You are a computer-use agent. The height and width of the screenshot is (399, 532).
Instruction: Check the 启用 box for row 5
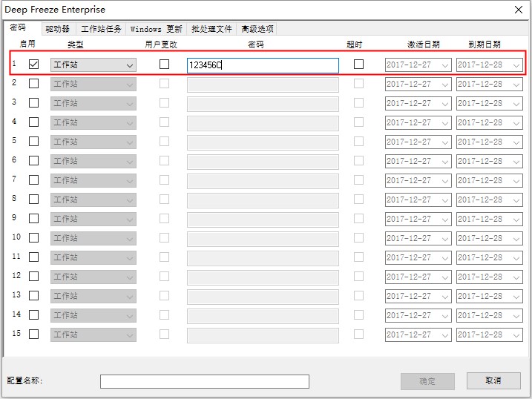[x=34, y=142]
